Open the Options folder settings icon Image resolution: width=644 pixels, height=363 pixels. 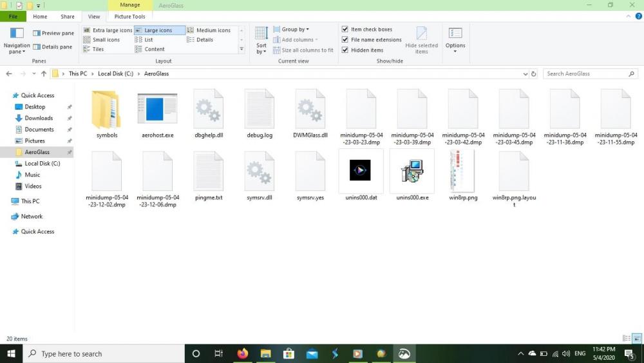pyautogui.click(x=455, y=35)
